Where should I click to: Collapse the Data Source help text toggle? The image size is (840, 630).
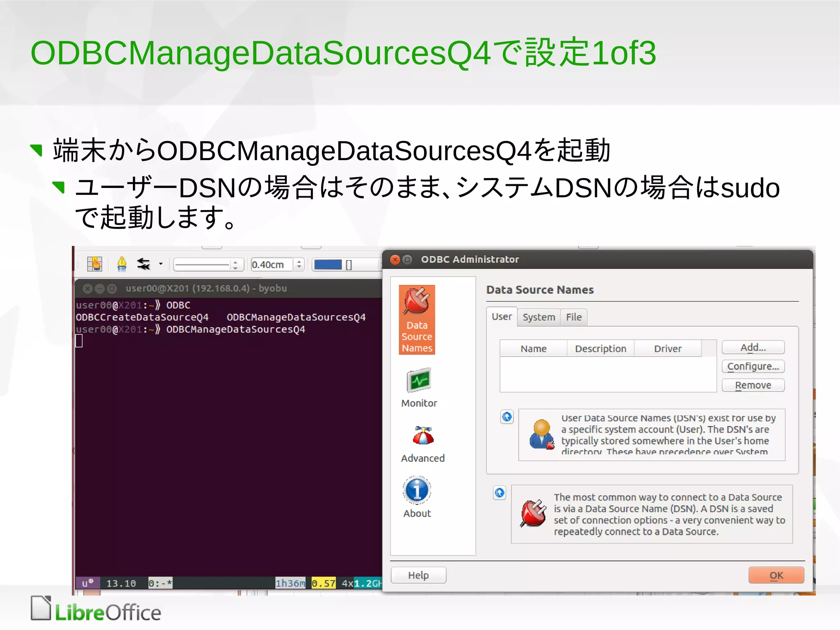coord(500,493)
